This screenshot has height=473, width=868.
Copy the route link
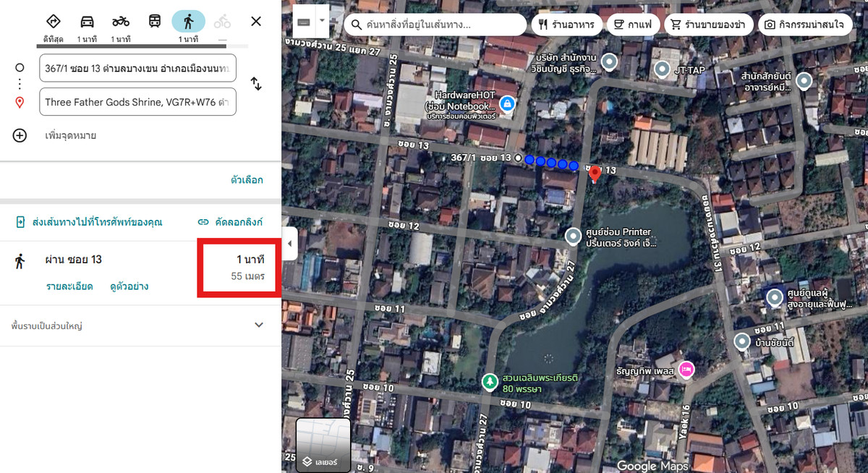click(x=230, y=222)
